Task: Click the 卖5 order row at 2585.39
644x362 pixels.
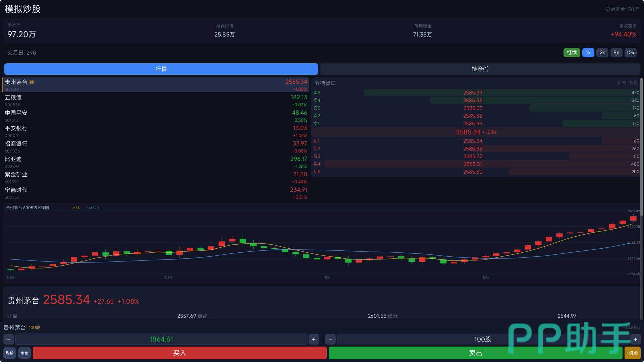Action: point(476,93)
